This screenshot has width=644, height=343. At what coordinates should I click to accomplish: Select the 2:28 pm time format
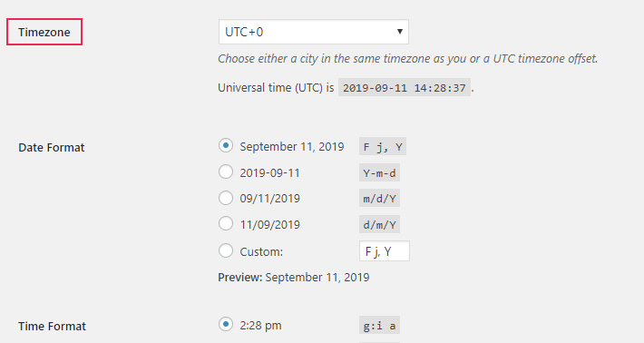pyautogui.click(x=226, y=324)
